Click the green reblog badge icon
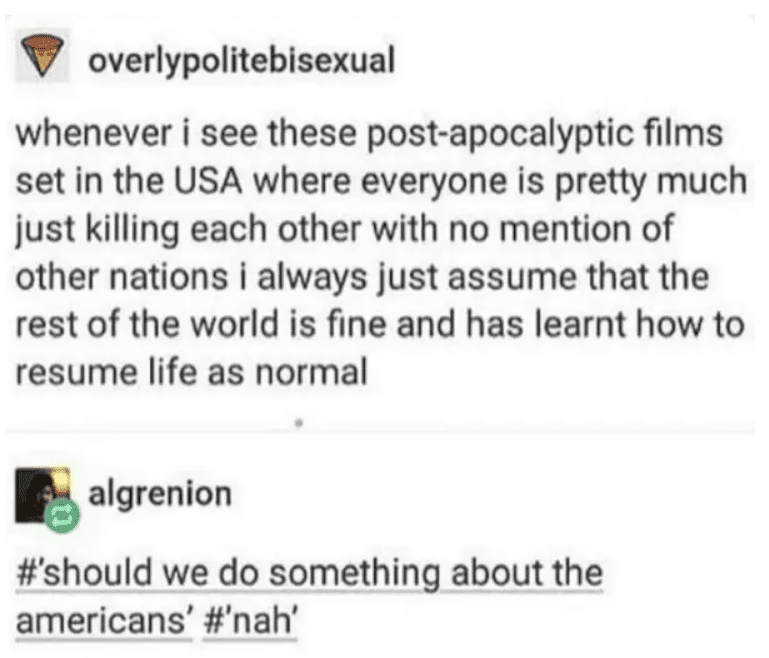Screen dimensions: 769x658 pyautogui.click(x=62, y=516)
